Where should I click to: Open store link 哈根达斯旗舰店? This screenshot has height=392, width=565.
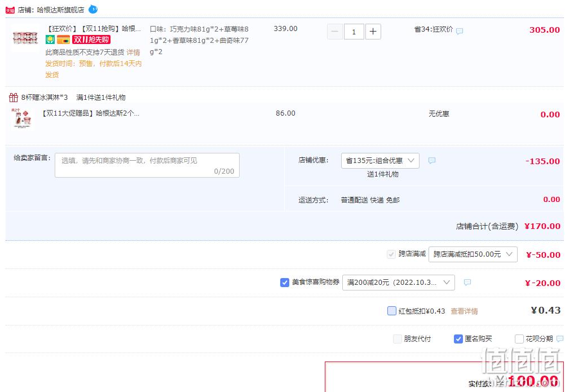pos(60,10)
